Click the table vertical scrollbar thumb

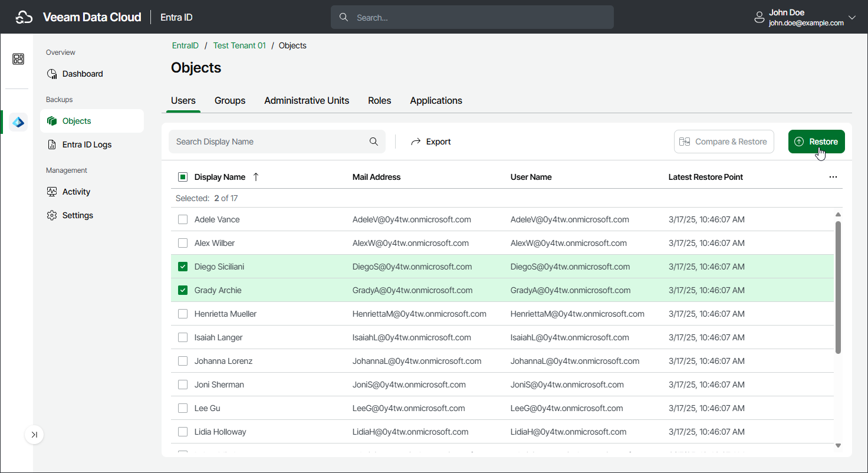point(838,287)
